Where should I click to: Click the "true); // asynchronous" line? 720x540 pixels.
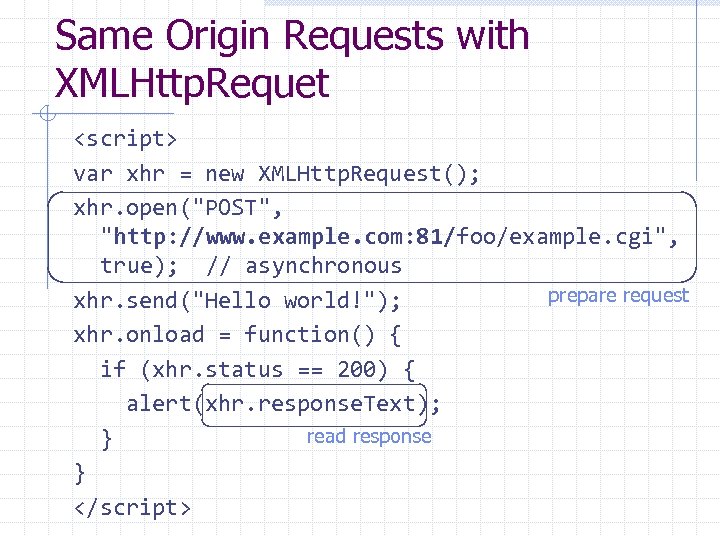251,266
